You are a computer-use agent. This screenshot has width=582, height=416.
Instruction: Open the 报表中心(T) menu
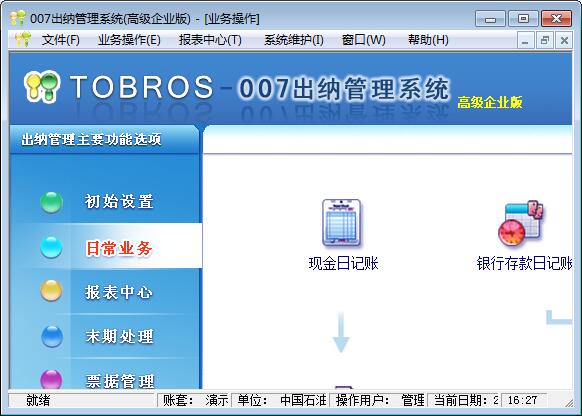pos(210,40)
